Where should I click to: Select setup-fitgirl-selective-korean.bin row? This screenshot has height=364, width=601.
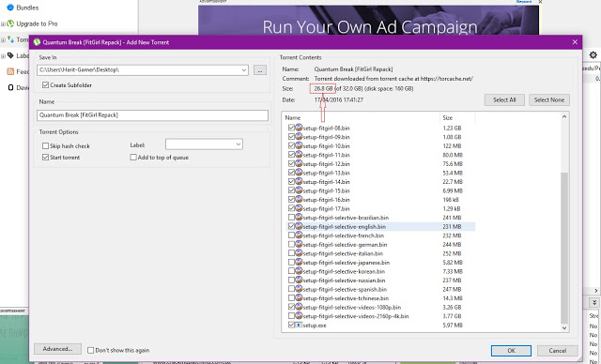tap(381, 271)
